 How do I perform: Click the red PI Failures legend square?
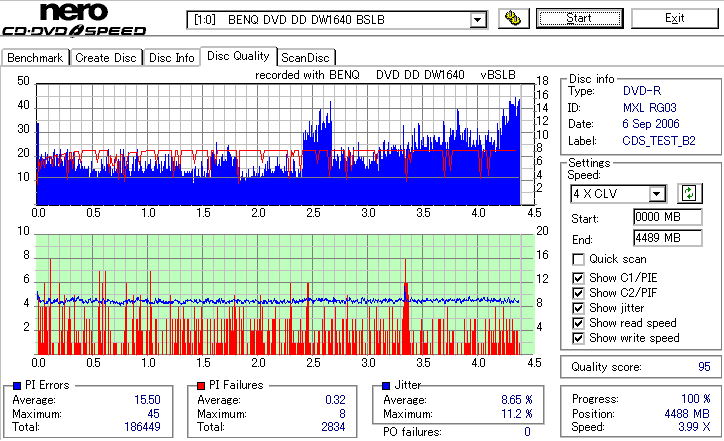[x=201, y=385]
